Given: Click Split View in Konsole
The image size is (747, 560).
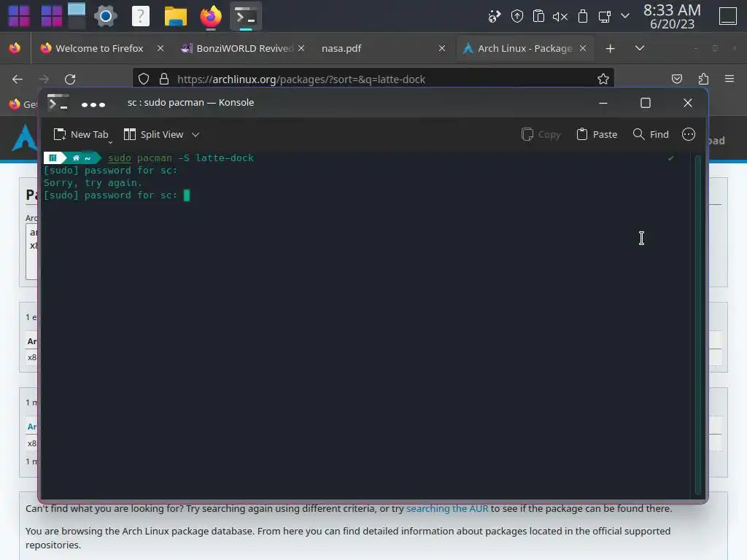Looking at the screenshot, I should click(x=153, y=135).
